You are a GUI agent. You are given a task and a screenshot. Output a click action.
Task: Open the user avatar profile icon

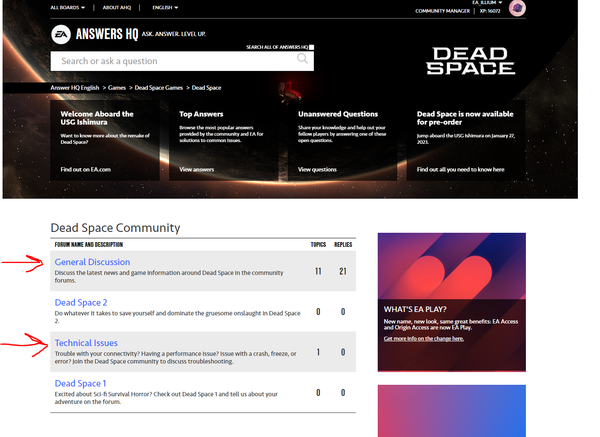[517, 9]
